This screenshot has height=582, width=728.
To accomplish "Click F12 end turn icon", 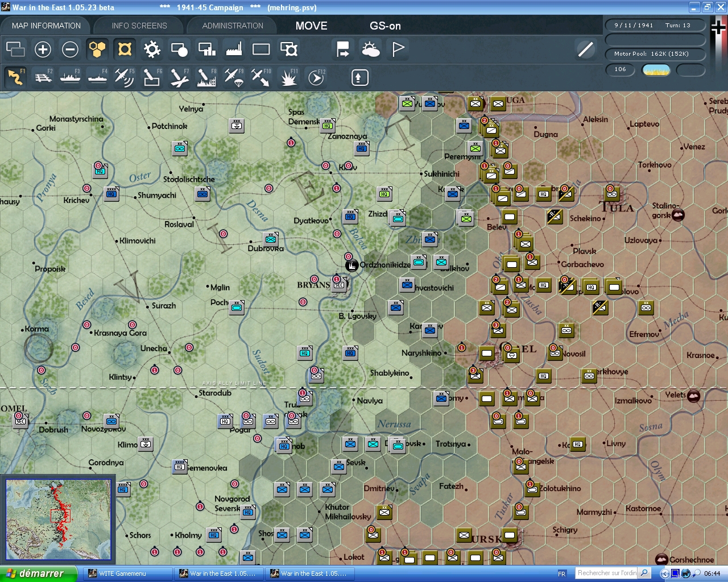I will (x=316, y=77).
